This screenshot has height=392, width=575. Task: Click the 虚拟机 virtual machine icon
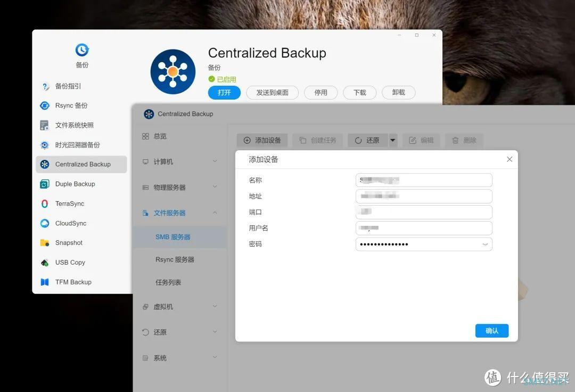pyautogui.click(x=145, y=307)
